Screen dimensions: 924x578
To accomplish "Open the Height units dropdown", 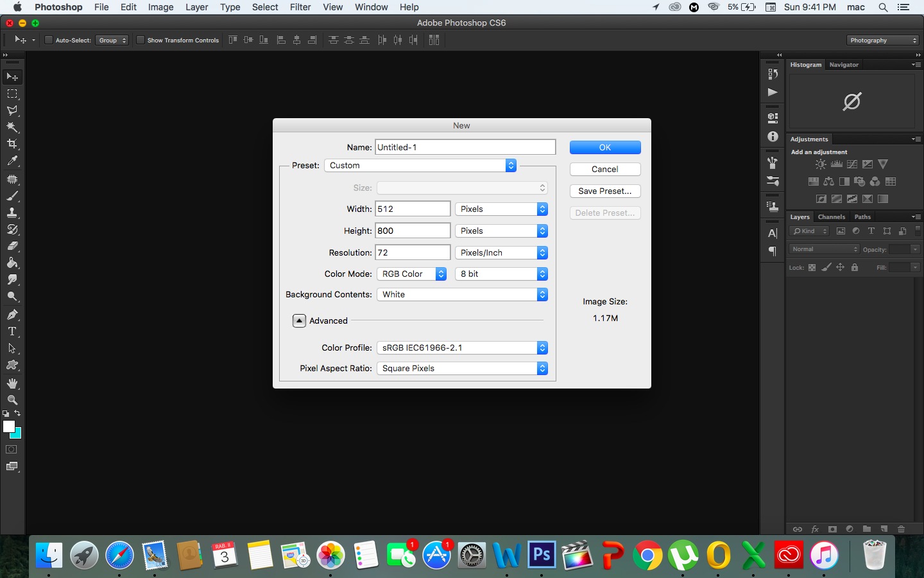I will click(x=501, y=231).
